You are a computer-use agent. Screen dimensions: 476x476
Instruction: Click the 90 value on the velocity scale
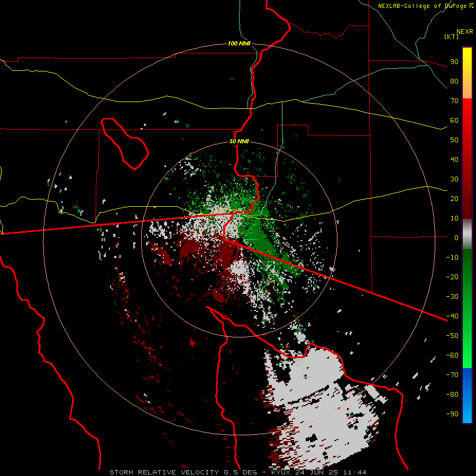[x=454, y=62]
